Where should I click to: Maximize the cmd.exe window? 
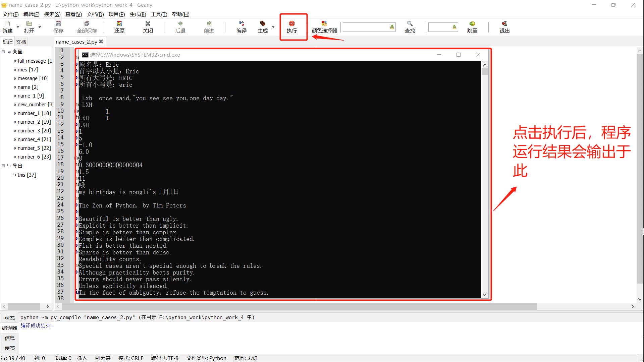click(x=459, y=55)
